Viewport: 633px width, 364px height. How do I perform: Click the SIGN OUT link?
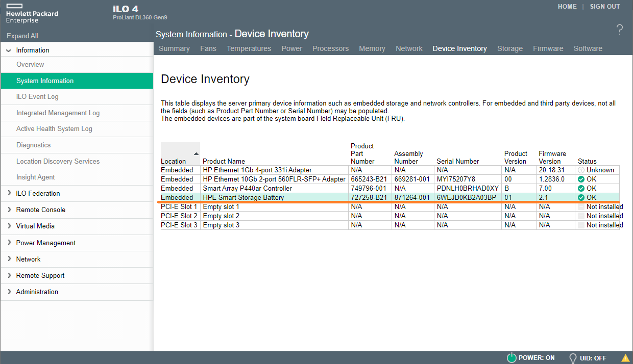pos(604,7)
